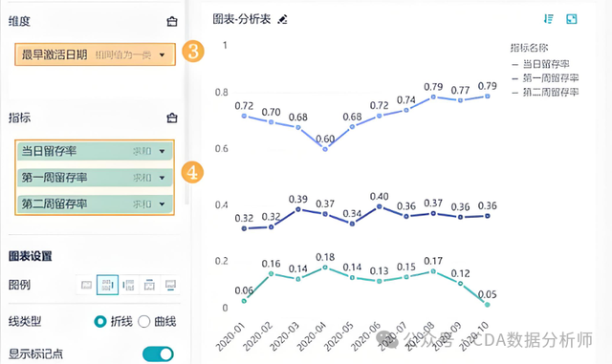Image resolution: width=612 pixels, height=364 pixels.
Task: Select the 折线 line type radio button
Action: click(x=100, y=321)
